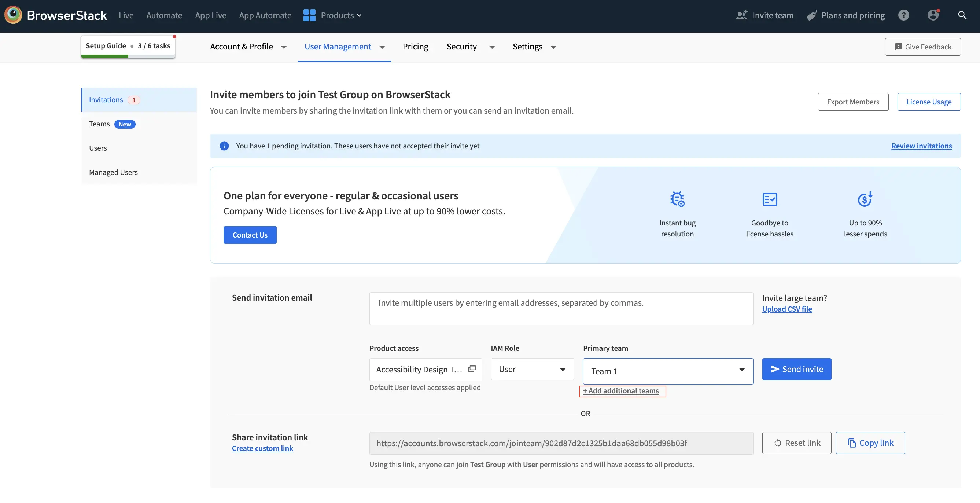Viewport: 980px width, 503px height.
Task: Open the search magnifier icon
Action: 962,15
